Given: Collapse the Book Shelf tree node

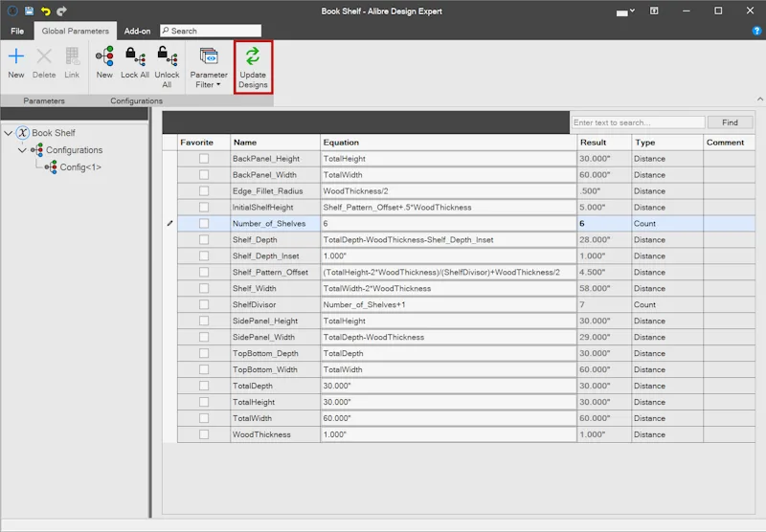Looking at the screenshot, I should click(x=9, y=133).
